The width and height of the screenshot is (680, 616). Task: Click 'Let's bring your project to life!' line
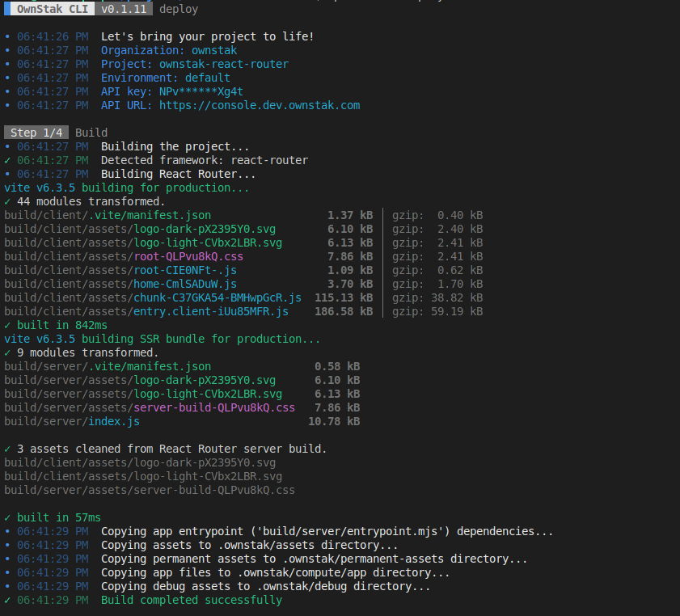tap(207, 36)
